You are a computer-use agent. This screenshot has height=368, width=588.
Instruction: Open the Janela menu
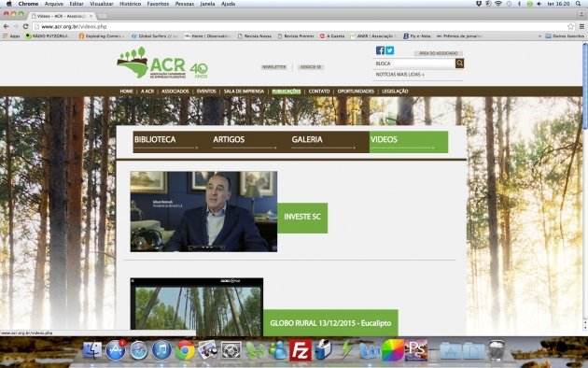[207, 4]
